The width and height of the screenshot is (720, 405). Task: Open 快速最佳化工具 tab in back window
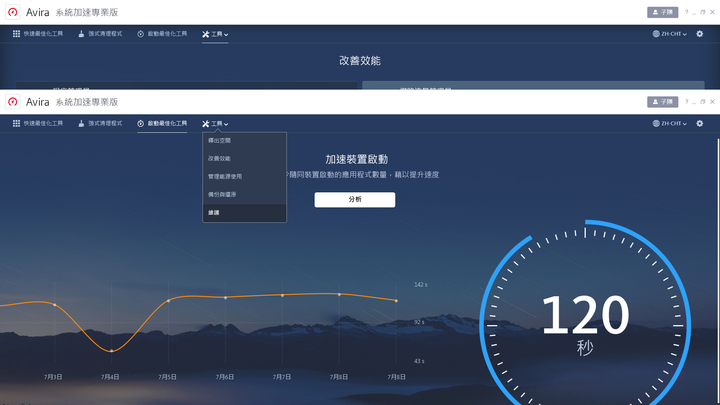38,34
